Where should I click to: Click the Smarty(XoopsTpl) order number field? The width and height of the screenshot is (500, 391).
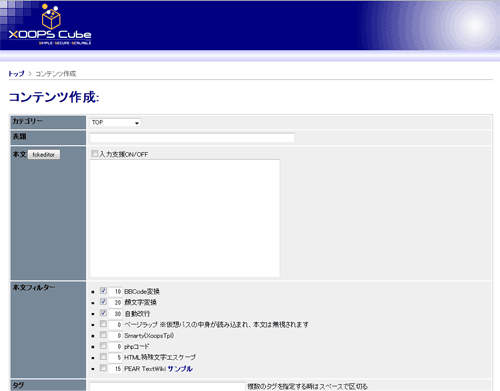point(116,336)
